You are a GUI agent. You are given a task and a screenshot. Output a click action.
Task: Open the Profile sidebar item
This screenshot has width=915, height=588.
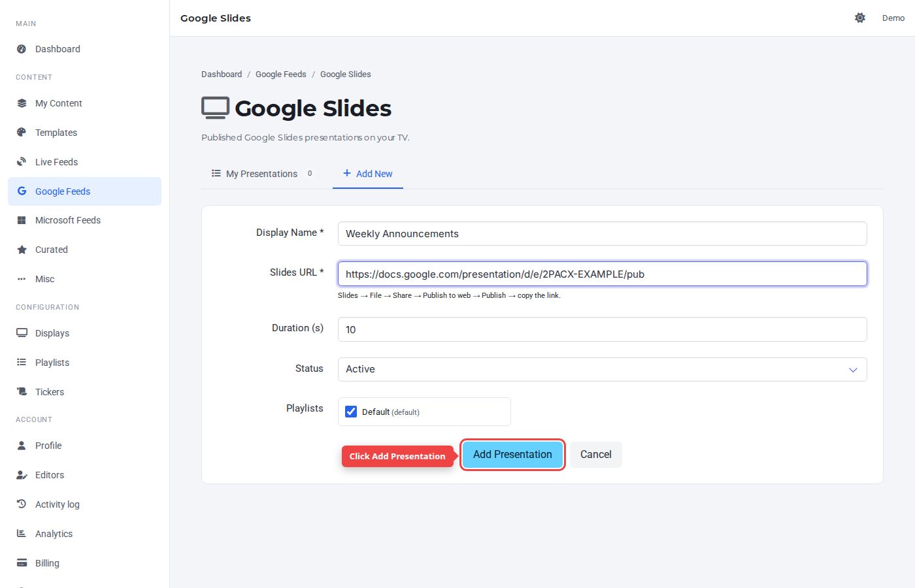tap(84, 446)
